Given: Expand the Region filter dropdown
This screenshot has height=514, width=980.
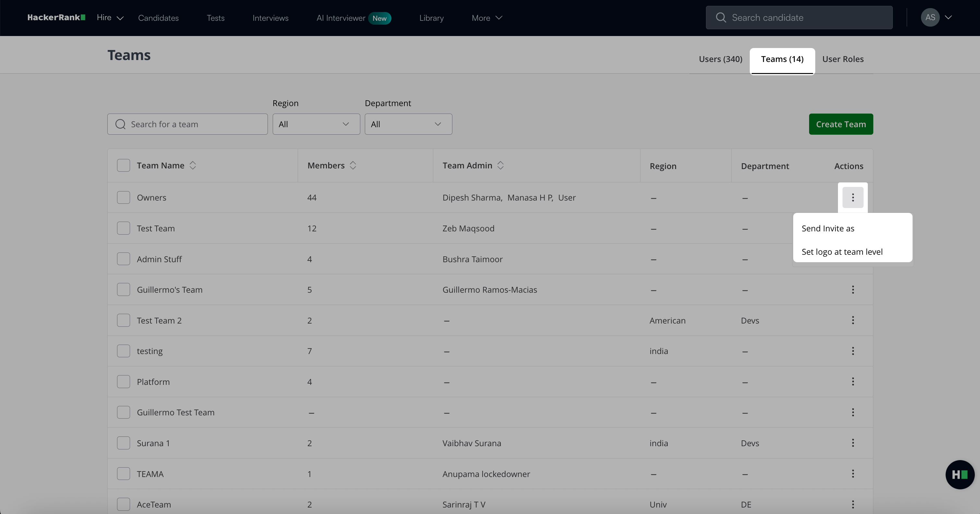Looking at the screenshot, I should click(316, 124).
